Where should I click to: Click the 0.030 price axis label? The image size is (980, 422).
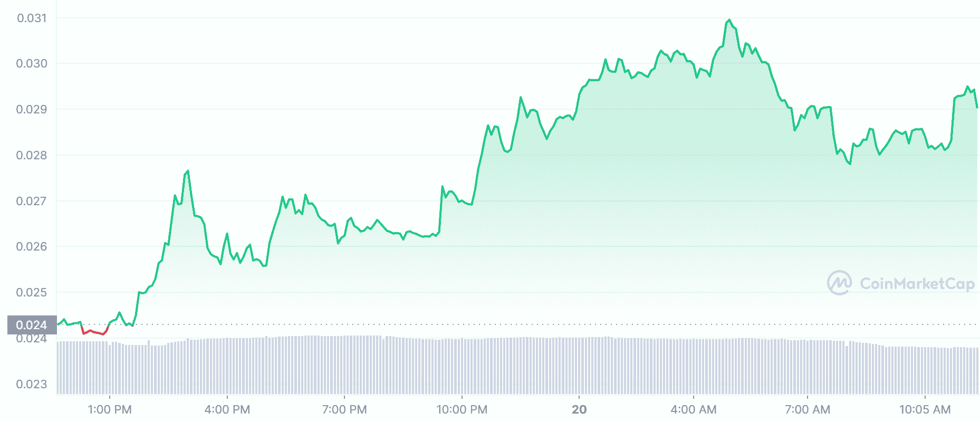click(x=32, y=63)
